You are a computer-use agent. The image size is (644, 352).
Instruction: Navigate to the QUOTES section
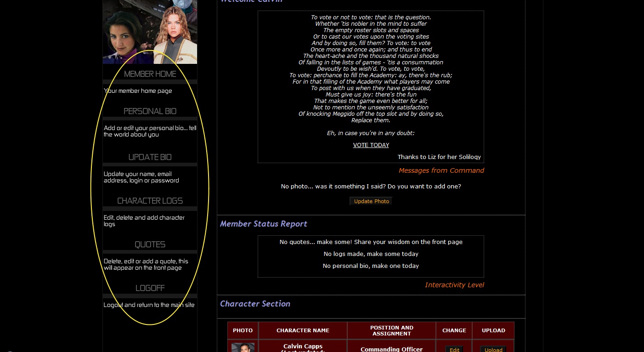(150, 244)
